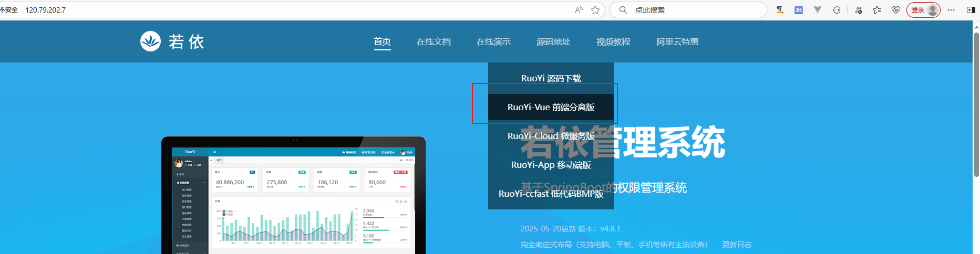Open the blue JH extension
The image size is (980, 254).
point(798,10)
